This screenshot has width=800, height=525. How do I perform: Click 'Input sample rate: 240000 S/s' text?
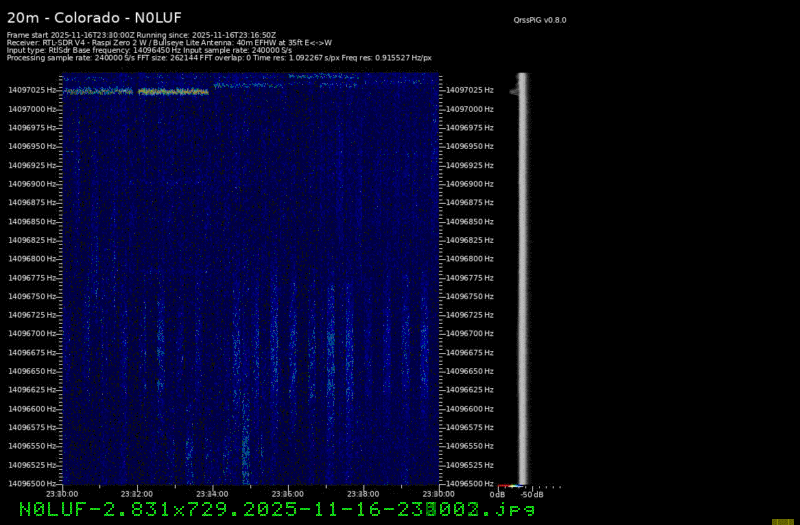click(238, 51)
